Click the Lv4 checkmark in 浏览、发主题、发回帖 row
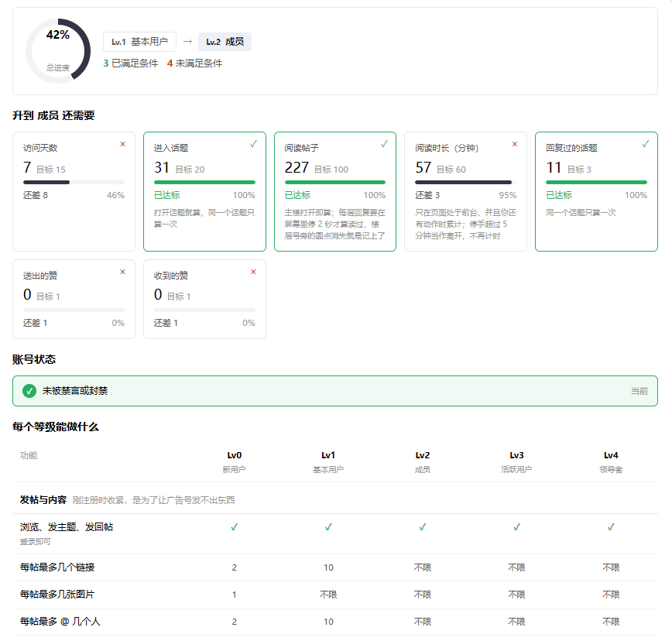 point(611,527)
